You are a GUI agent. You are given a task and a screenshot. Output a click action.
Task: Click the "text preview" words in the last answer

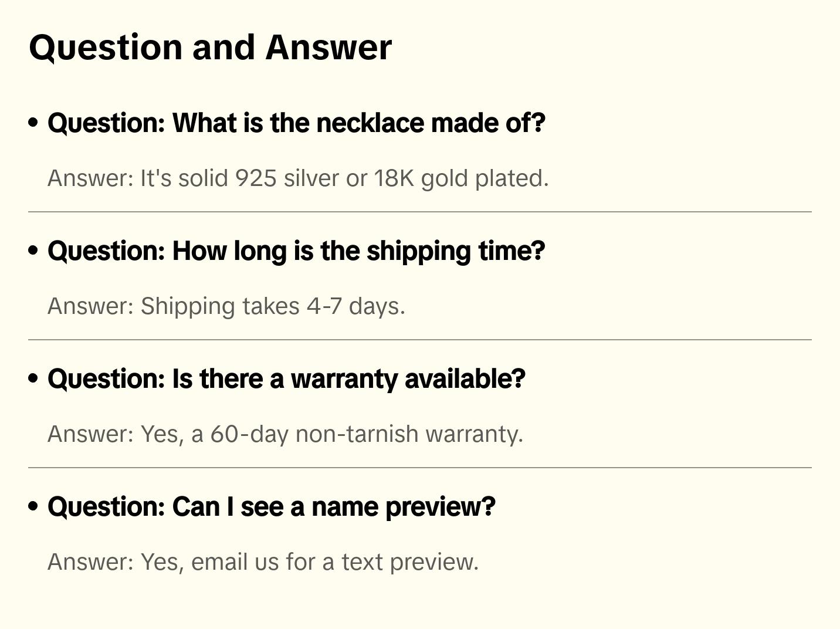410,562
